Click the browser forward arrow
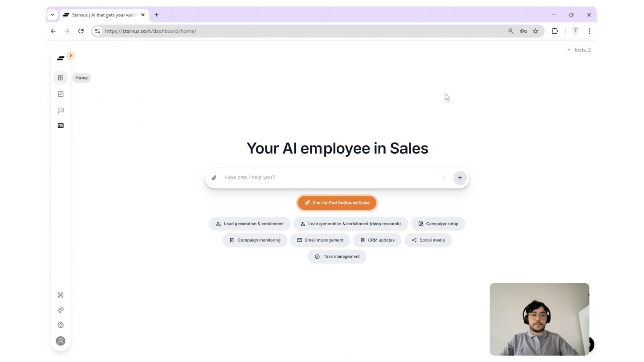This screenshot has height=362, width=644. [x=67, y=31]
